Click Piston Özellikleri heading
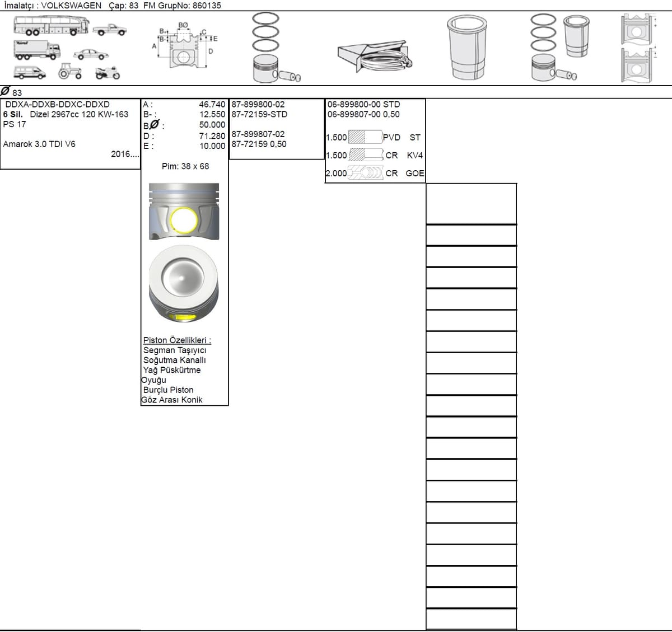This screenshot has width=672, height=632. (177, 340)
